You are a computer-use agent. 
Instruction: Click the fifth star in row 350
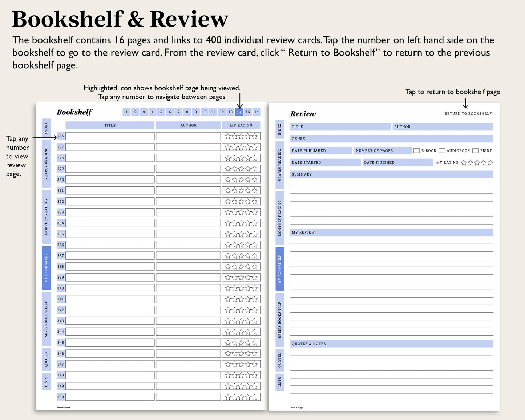[x=254, y=397]
